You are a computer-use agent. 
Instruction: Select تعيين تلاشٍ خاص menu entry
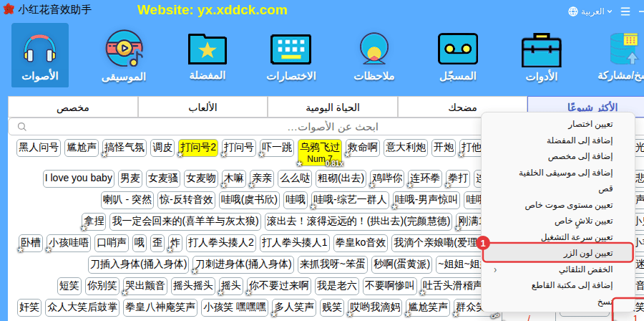click(557, 221)
